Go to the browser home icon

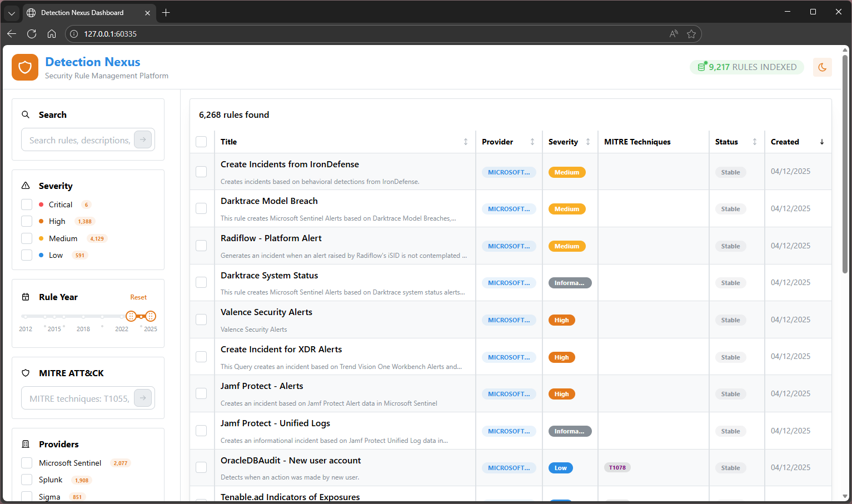tap(52, 34)
